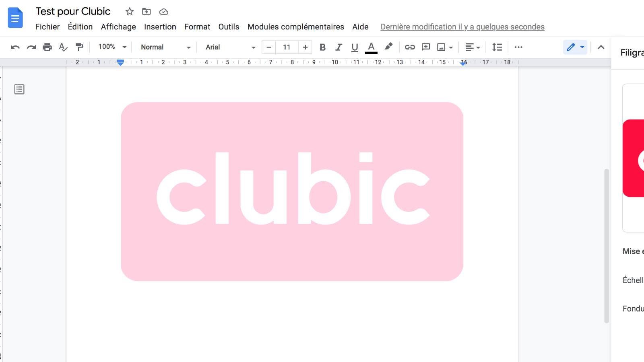Toggle underline formatting
Image resolution: width=644 pixels, height=362 pixels.
355,47
